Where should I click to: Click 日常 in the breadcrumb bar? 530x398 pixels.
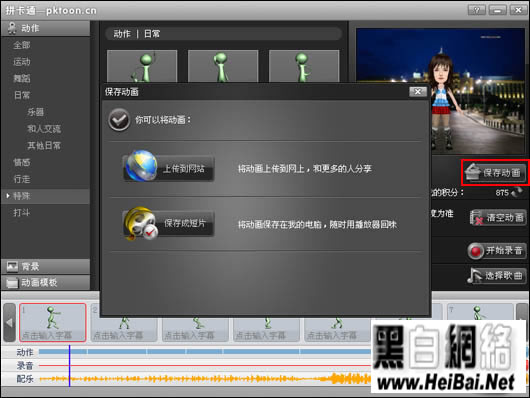(x=152, y=34)
